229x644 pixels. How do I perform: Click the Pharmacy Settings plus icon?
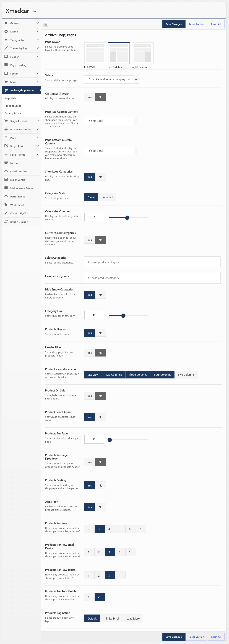click(6, 129)
